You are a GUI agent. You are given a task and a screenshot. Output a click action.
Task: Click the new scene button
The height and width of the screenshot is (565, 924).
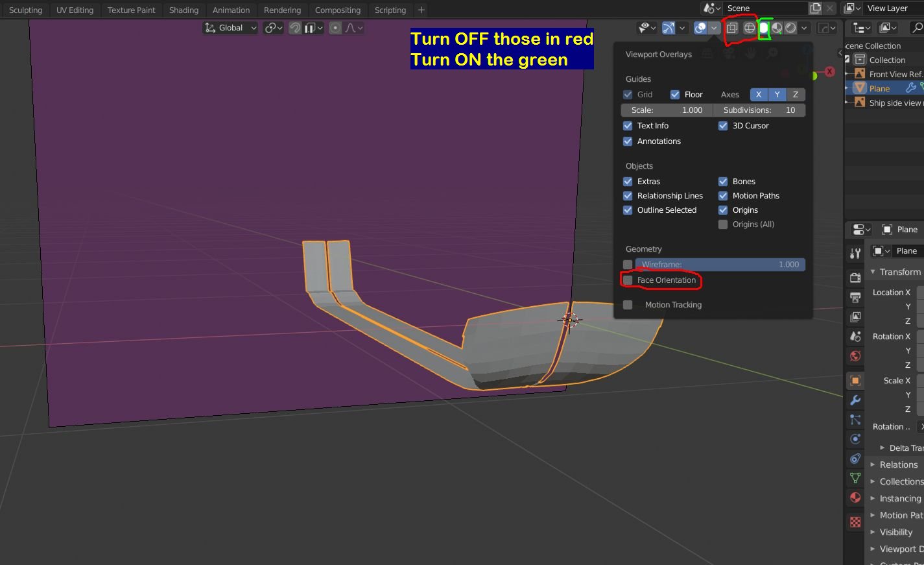[815, 8]
